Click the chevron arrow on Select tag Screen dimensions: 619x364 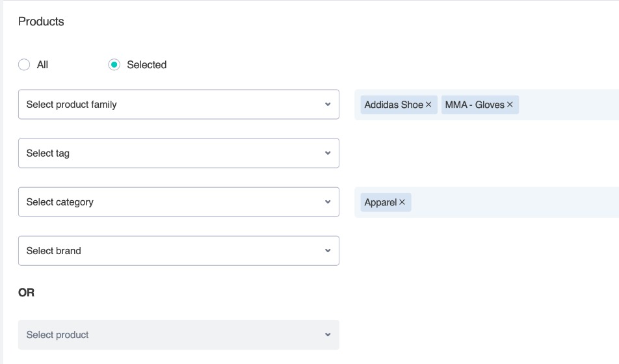tap(328, 153)
